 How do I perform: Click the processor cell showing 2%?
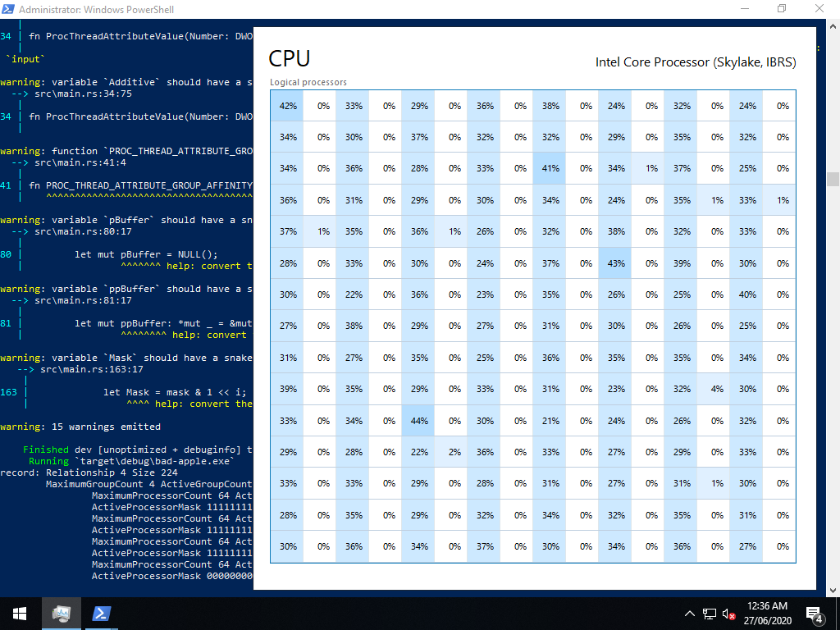click(x=454, y=452)
